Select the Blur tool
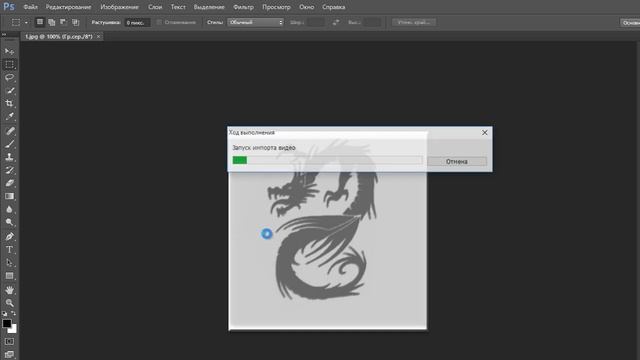640x360 pixels. click(9, 209)
